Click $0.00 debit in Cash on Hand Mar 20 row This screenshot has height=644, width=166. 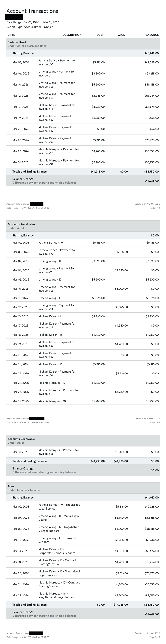(x=101, y=129)
